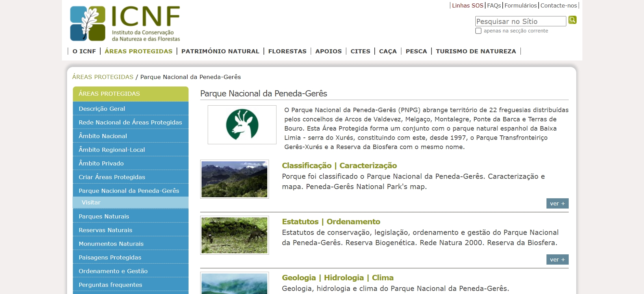Open the O ICNF menu item
644x294 pixels.
pyautogui.click(x=84, y=51)
